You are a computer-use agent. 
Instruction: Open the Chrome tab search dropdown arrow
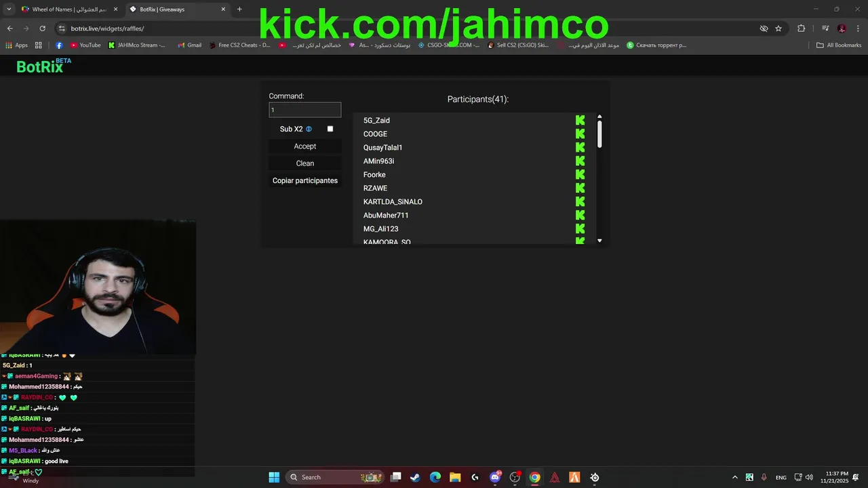pyautogui.click(x=9, y=9)
